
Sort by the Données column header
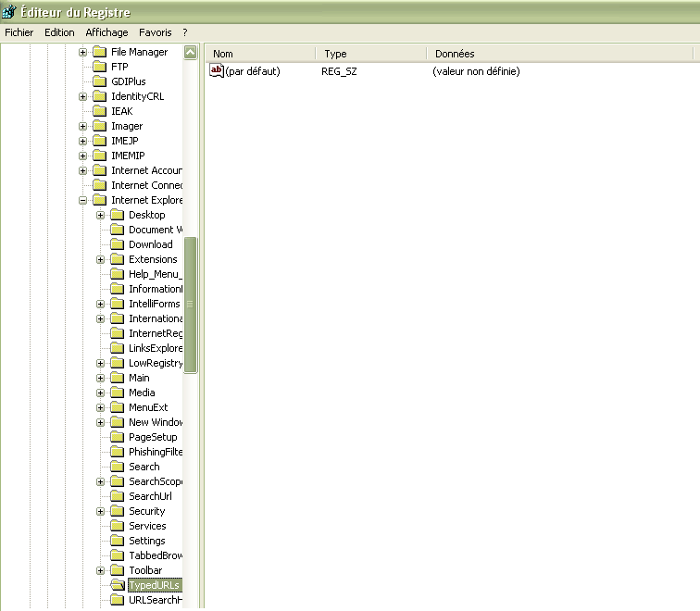pyautogui.click(x=560, y=54)
